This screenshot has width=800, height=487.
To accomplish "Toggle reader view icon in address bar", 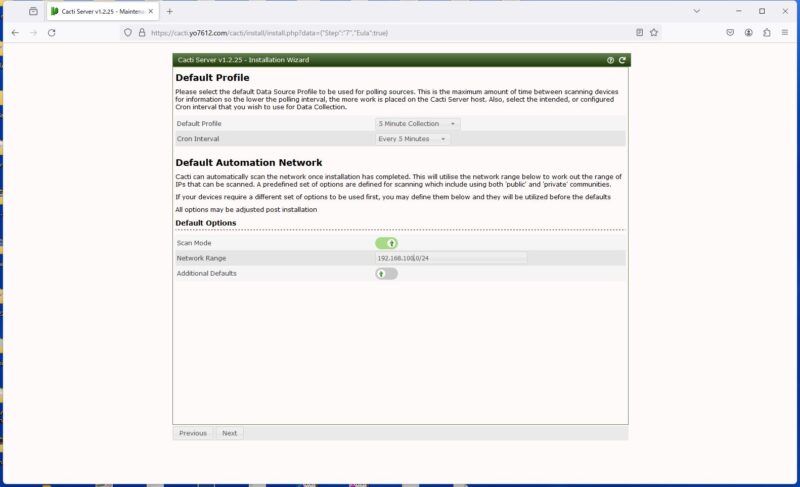I will pos(639,33).
